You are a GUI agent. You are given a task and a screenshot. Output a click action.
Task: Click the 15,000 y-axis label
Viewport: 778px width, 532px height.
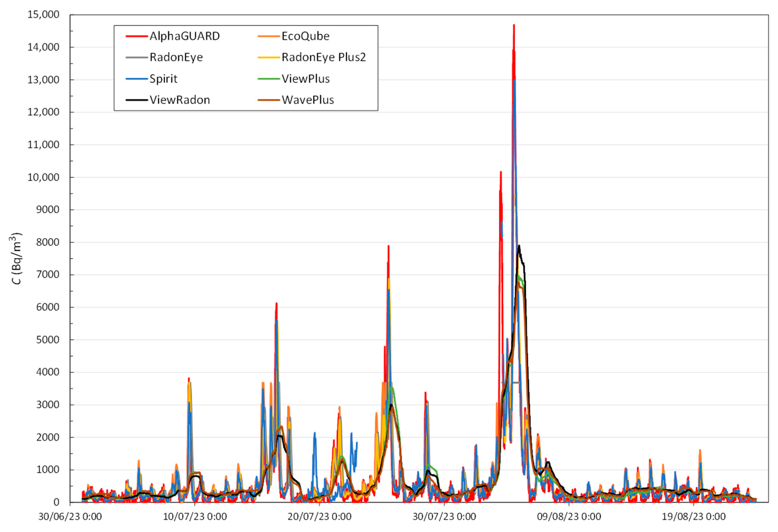pos(43,15)
